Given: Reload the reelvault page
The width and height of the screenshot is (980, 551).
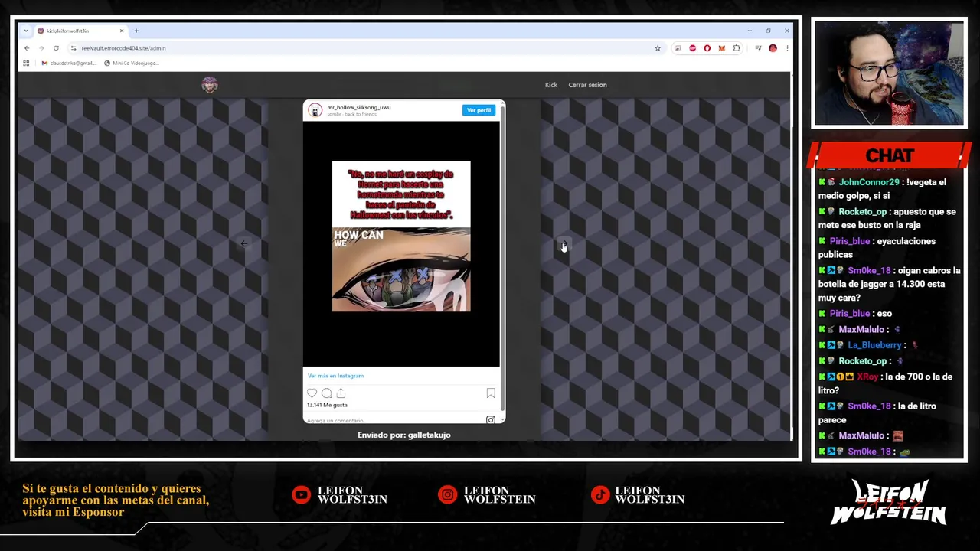Looking at the screenshot, I should pos(56,48).
